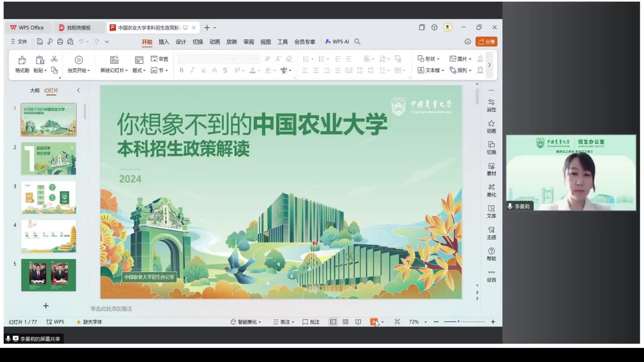Screen dimensions: 644x362
Task: Click the clear formatting eraser icon
Action: click(289, 59)
